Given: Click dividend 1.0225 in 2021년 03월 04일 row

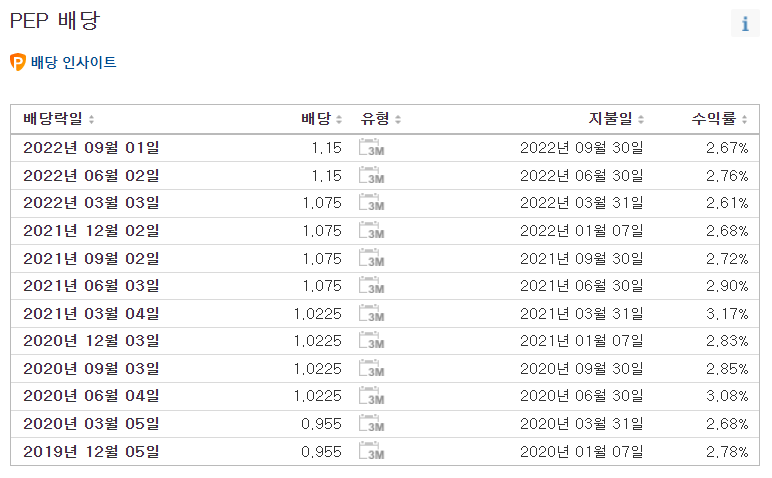Looking at the screenshot, I should [x=318, y=314].
